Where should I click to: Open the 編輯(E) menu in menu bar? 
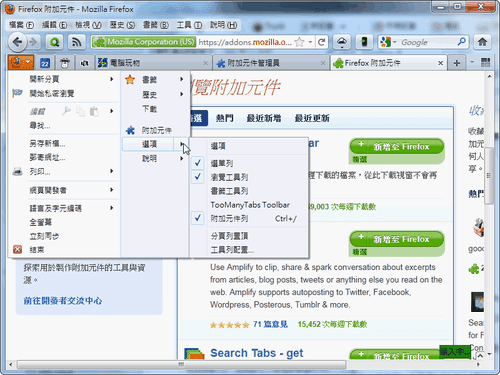pos(54,25)
